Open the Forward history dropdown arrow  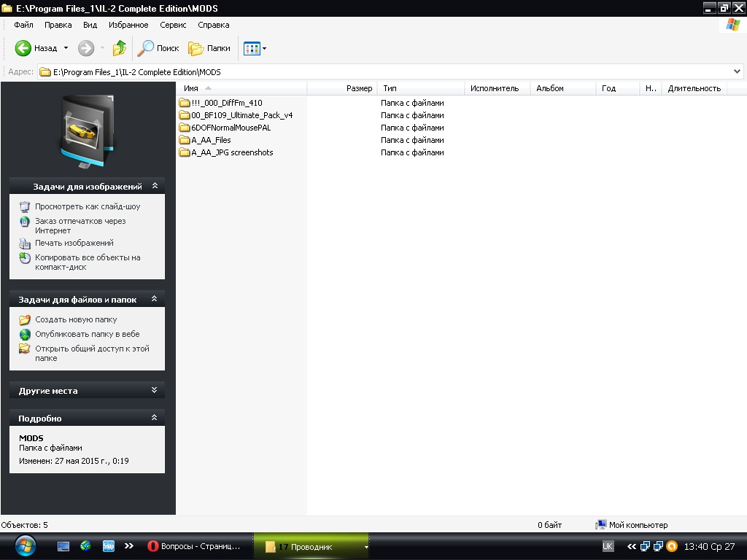point(102,48)
